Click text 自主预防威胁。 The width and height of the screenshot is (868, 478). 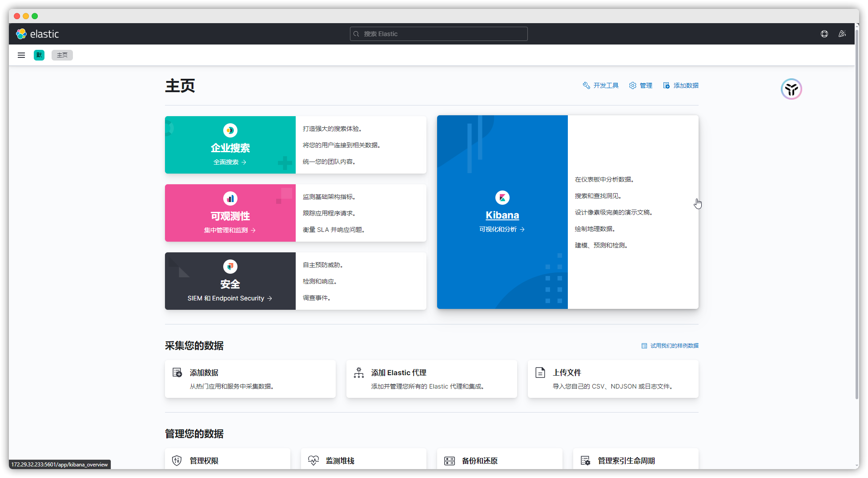pos(324,265)
